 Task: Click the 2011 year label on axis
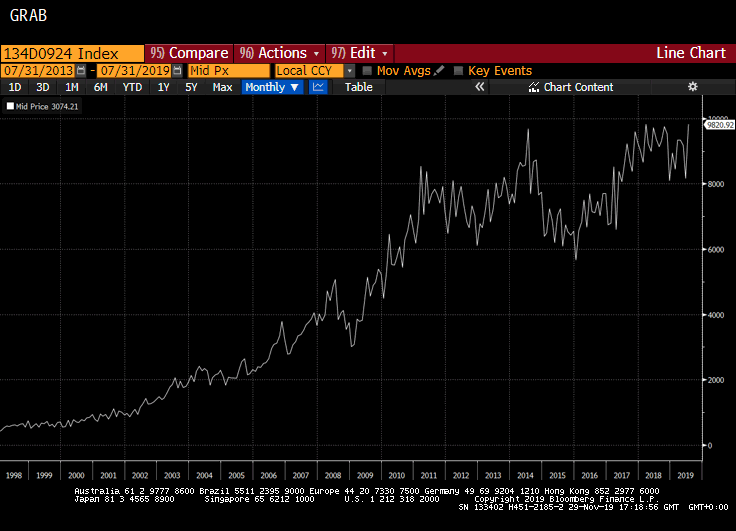pos(429,475)
